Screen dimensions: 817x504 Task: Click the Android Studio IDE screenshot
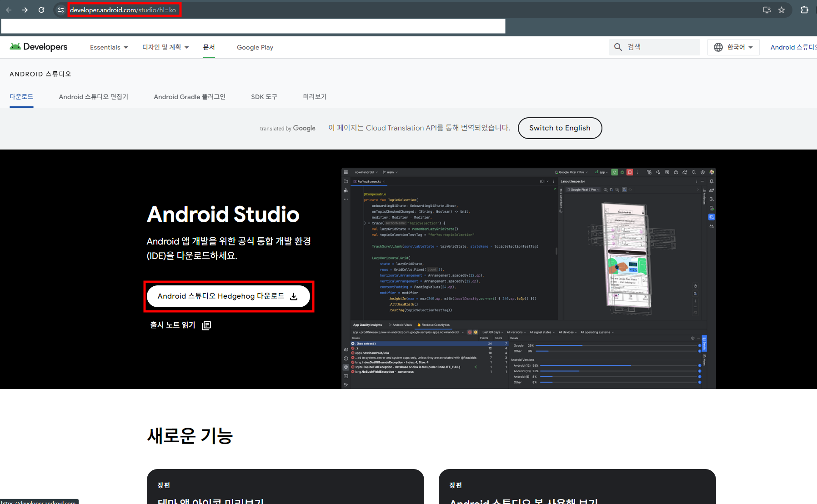pyautogui.click(x=528, y=278)
